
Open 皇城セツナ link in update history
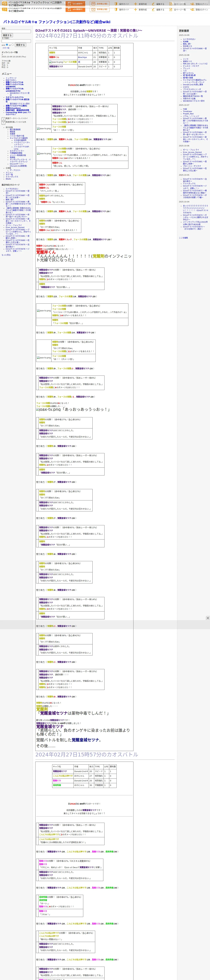click(x=188, y=61)
